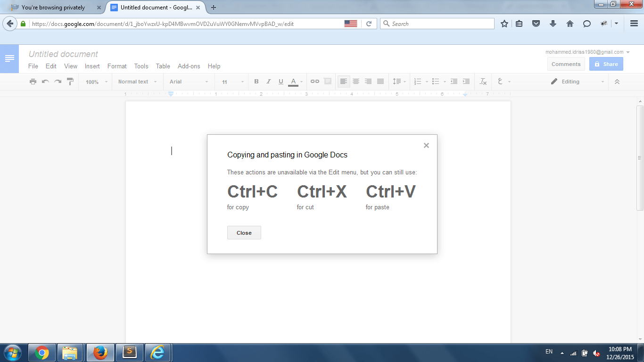Toggle Italic formatting
The image size is (644, 362).
(269, 82)
